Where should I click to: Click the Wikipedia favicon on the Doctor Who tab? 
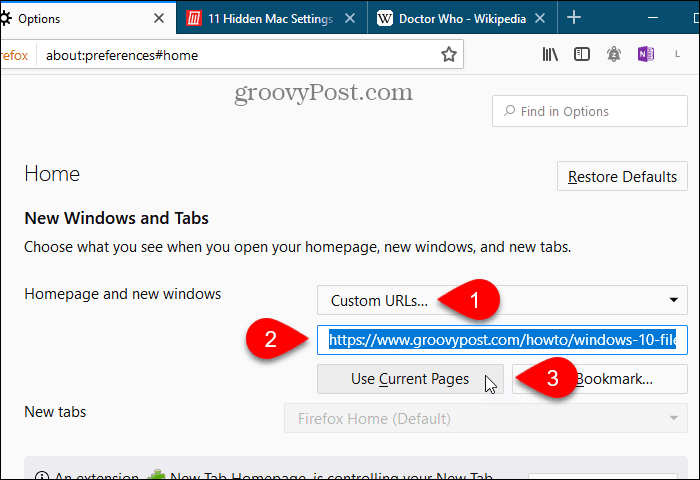click(x=385, y=18)
